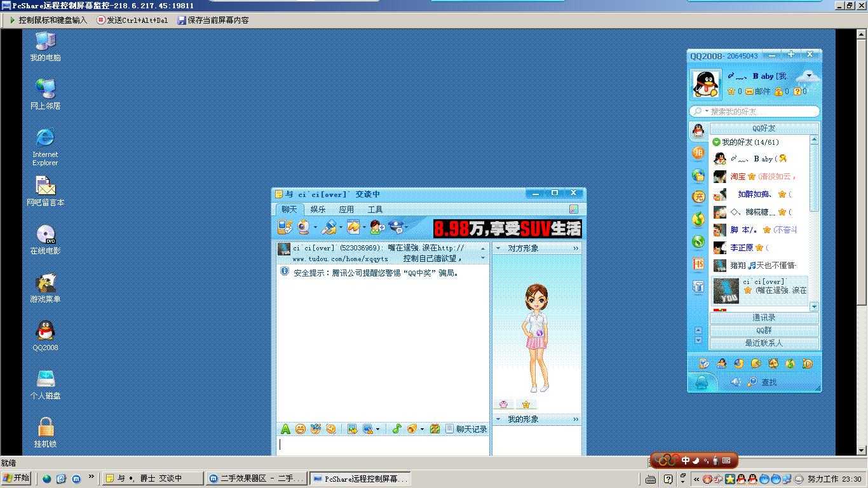Screen dimensions: 868x488
Task: Start a video chat via webcam icon
Action: [304, 227]
